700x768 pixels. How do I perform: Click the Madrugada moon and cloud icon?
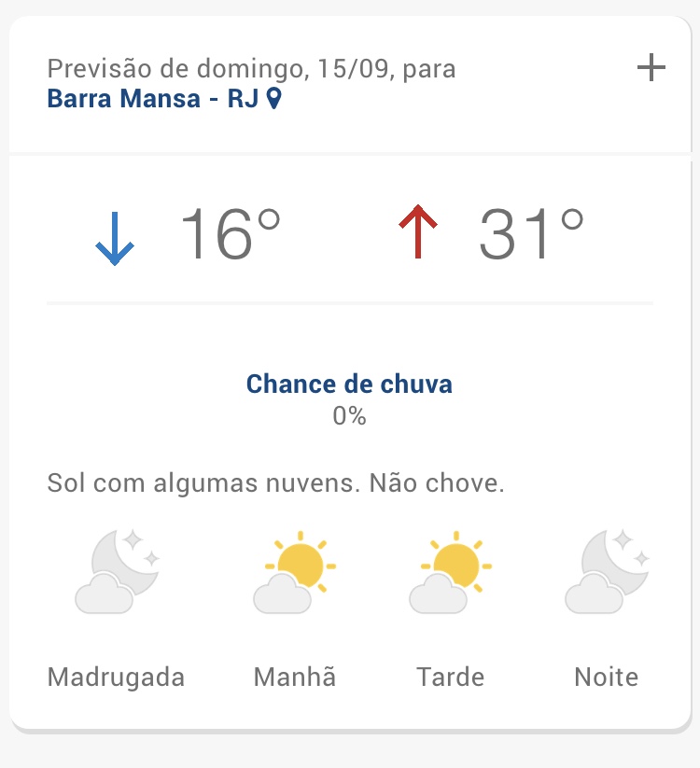(x=117, y=571)
